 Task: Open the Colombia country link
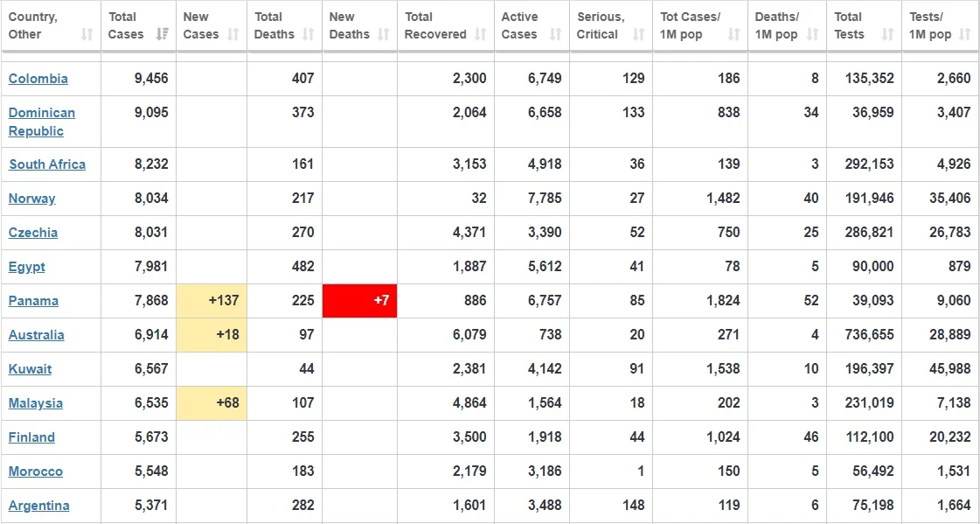click(x=38, y=79)
